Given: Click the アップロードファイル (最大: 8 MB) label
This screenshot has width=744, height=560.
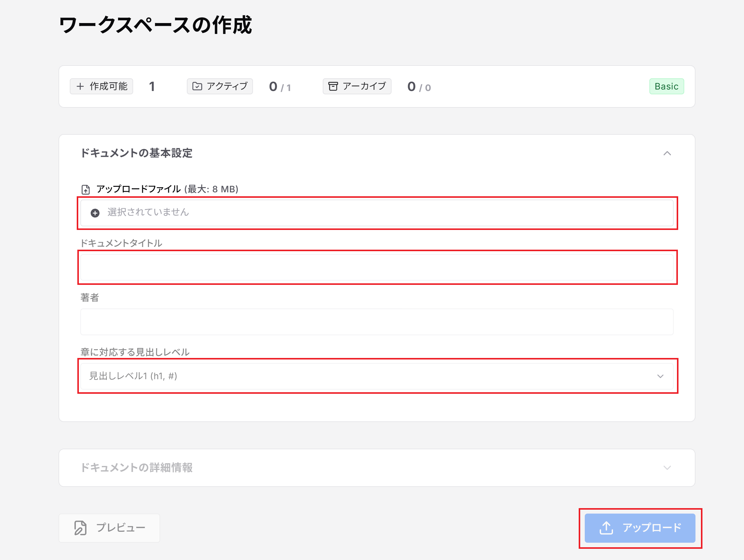Looking at the screenshot, I should [x=167, y=189].
